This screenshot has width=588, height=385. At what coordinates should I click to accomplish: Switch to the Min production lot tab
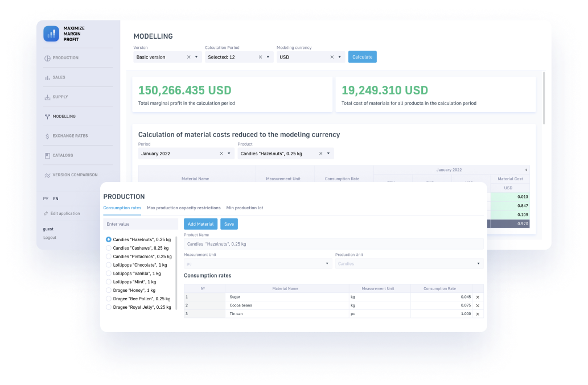(245, 208)
